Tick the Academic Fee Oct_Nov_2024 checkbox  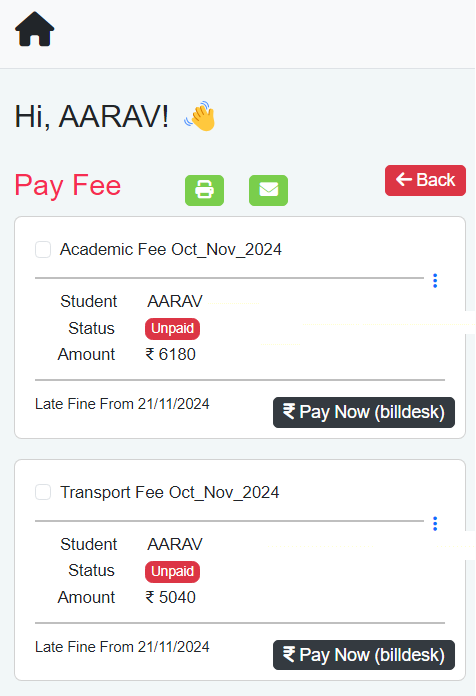click(43, 249)
